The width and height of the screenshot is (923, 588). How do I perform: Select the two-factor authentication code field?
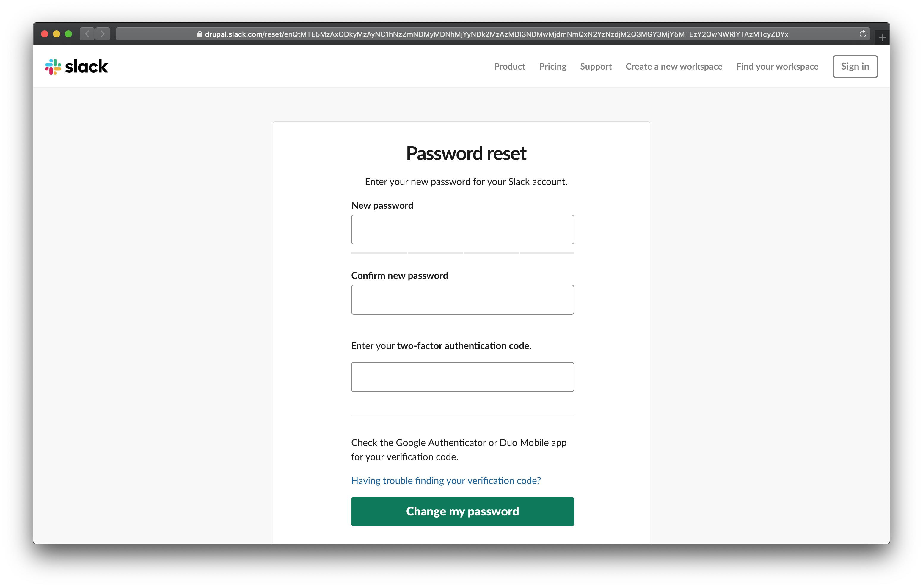tap(462, 377)
